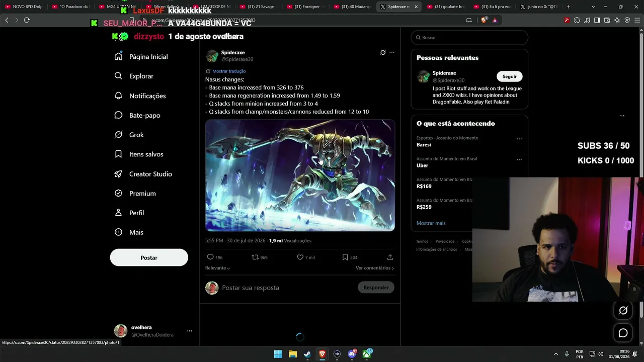Open more options for Uber trend
Screen dimensions: 644x362
[x=519, y=160]
